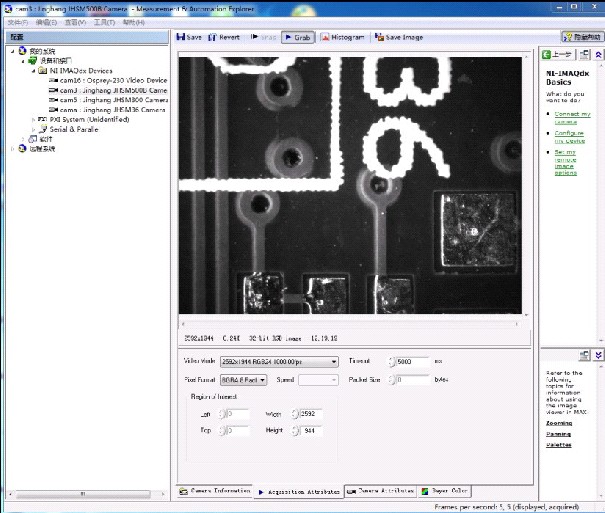Expand the PXI System (Unidentified) node

click(x=33, y=120)
